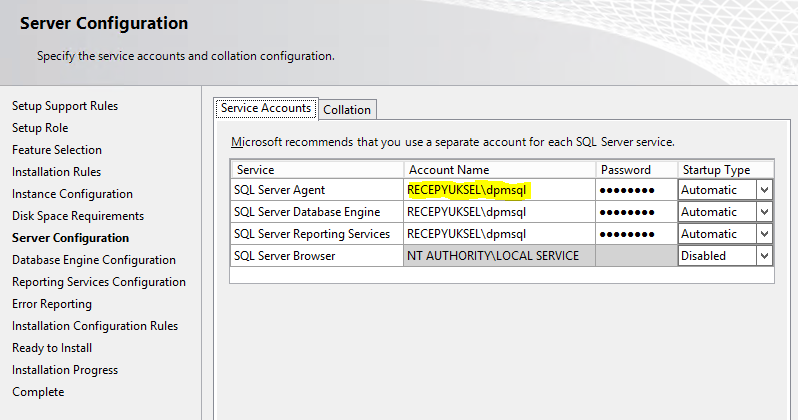Screen dimensions: 798x420
Task: Select the SQL Server Database Engine service row
Action: [317, 212]
